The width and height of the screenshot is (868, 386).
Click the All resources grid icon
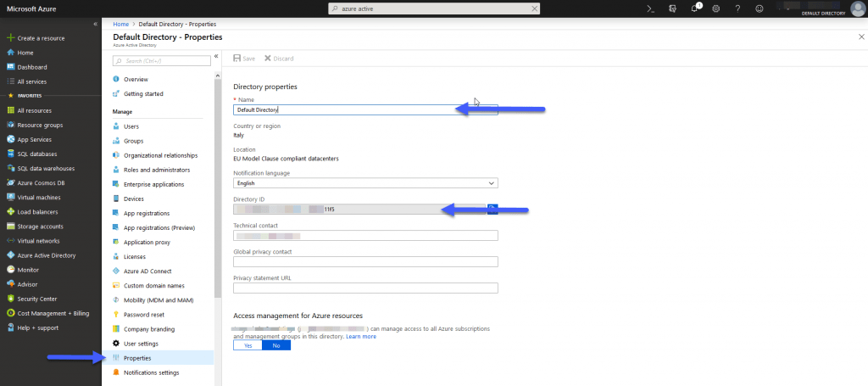coord(10,111)
